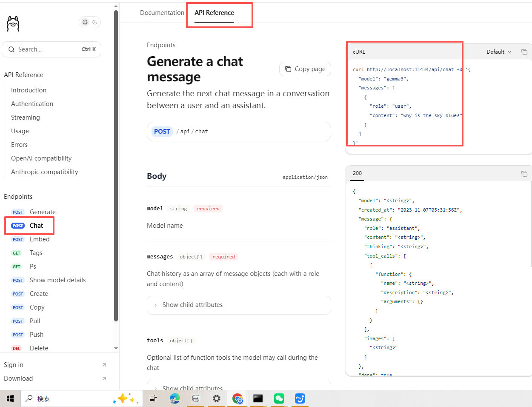
Task: Click the Ollama llama logo
Action: [x=13, y=24]
